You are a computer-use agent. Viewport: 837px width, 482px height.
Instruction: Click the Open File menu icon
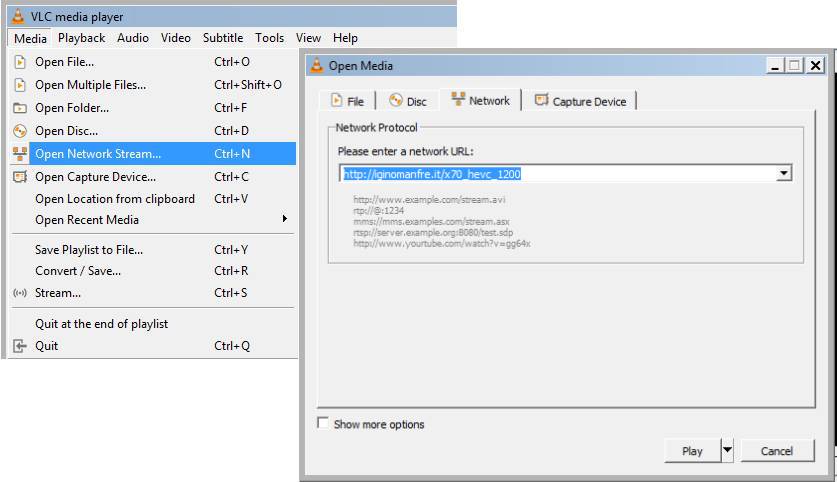[x=20, y=62]
